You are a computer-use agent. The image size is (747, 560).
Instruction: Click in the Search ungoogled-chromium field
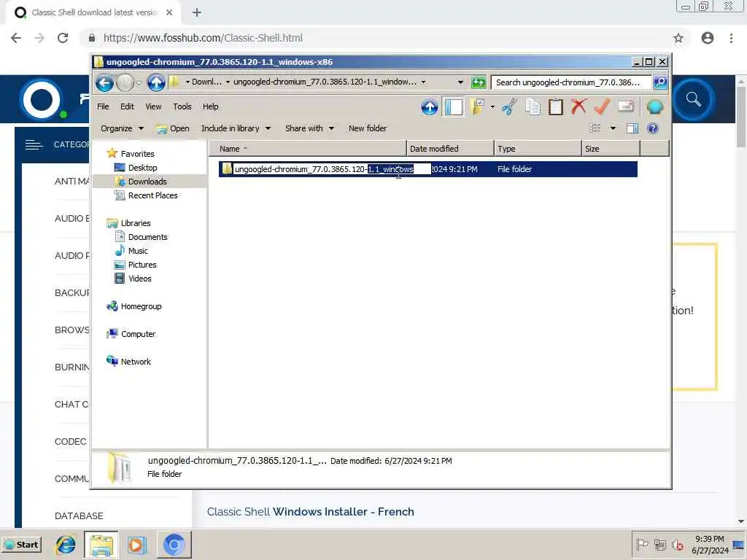point(570,82)
